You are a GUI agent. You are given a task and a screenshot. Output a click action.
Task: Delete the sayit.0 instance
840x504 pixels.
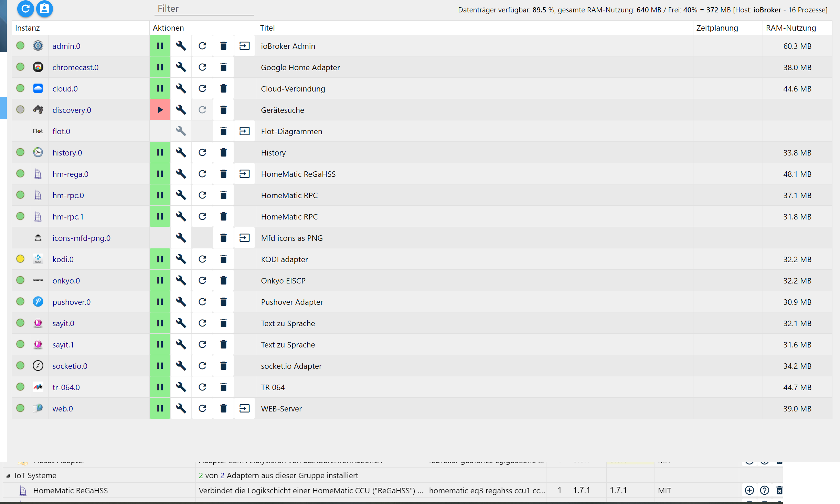(x=223, y=323)
